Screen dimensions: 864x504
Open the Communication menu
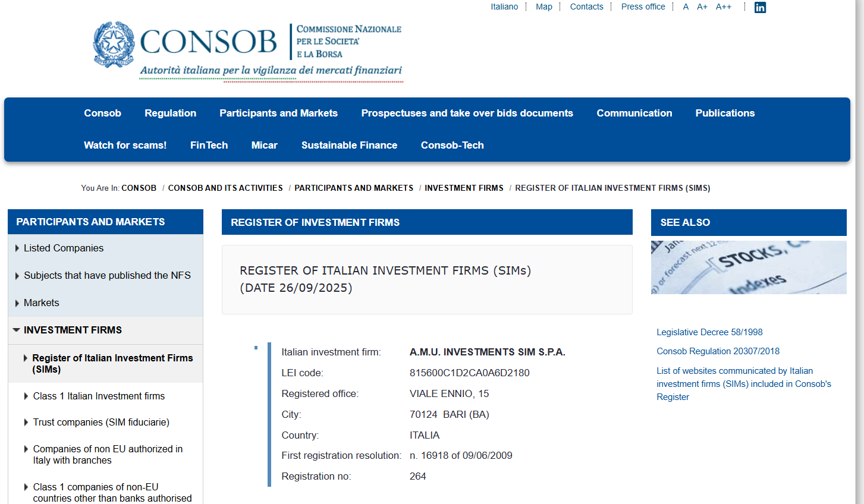pos(634,113)
